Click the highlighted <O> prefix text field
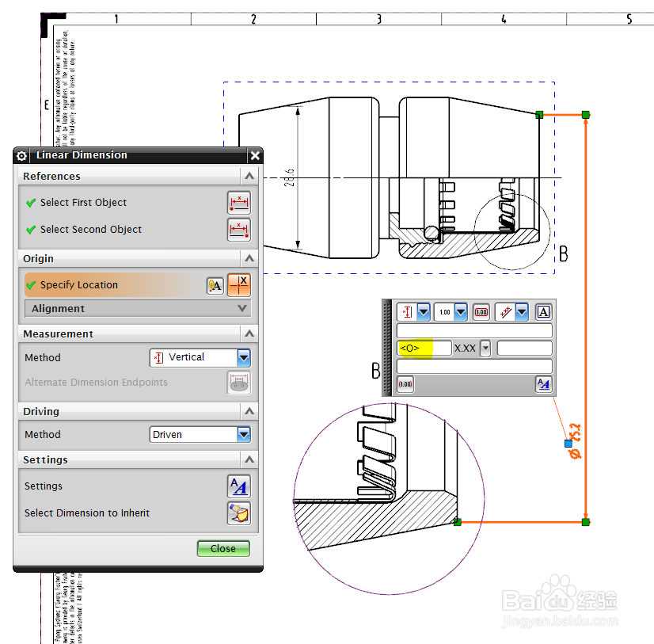This screenshot has width=654, height=644. tap(424, 348)
